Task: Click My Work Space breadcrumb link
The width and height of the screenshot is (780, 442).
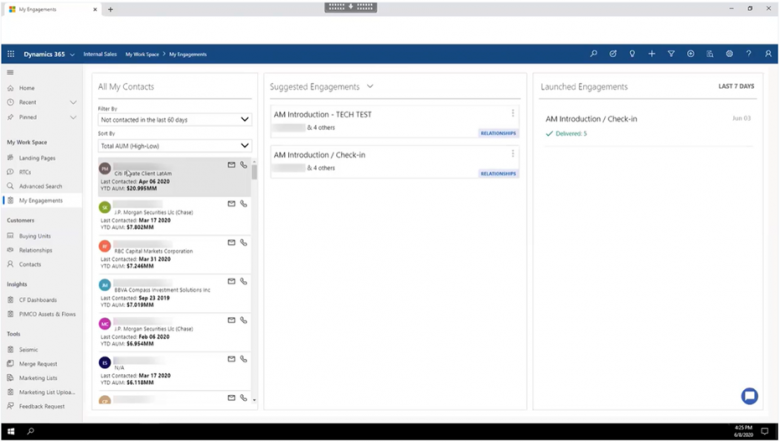Action: 142,54
